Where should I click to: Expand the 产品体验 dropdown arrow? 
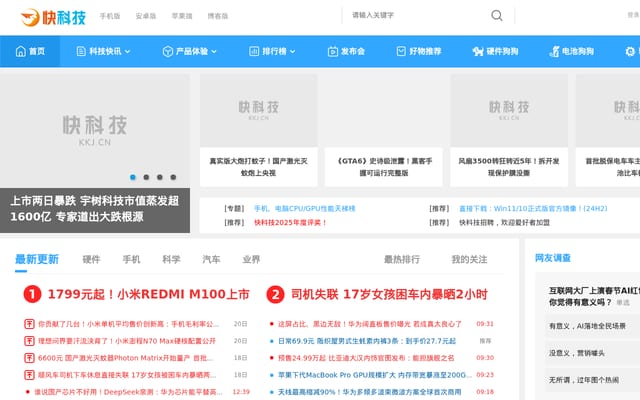pos(214,51)
